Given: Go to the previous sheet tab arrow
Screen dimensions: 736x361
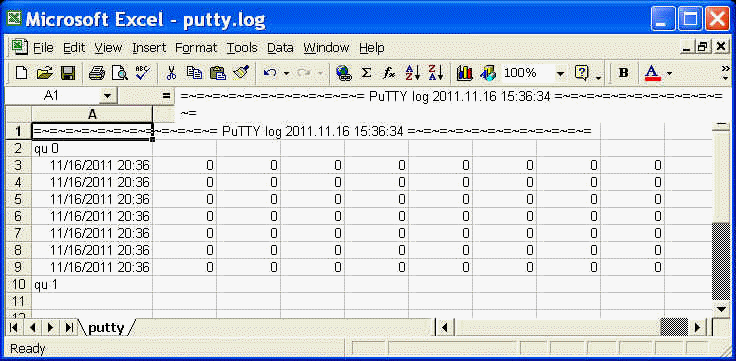Looking at the screenshot, I should 33,327.
